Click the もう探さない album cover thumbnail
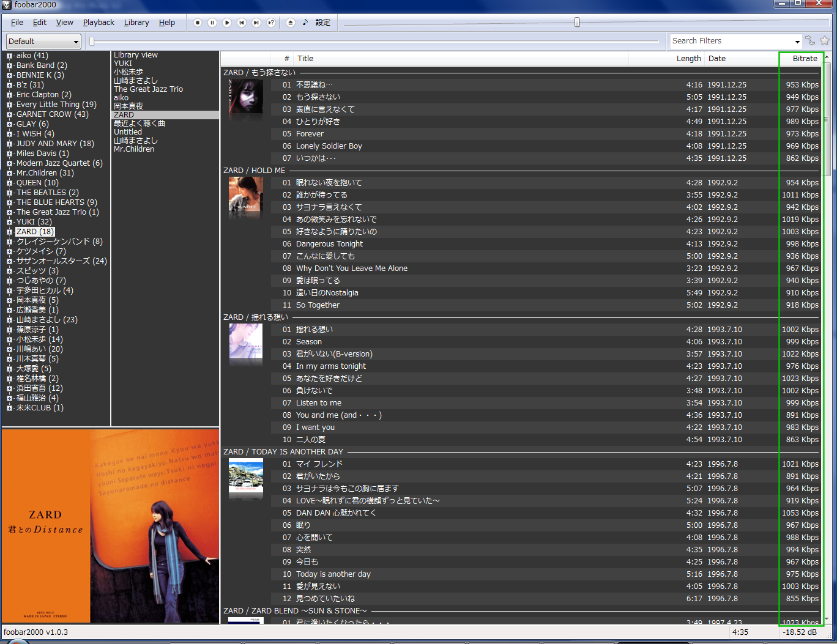The height and width of the screenshot is (644, 837). point(246,96)
